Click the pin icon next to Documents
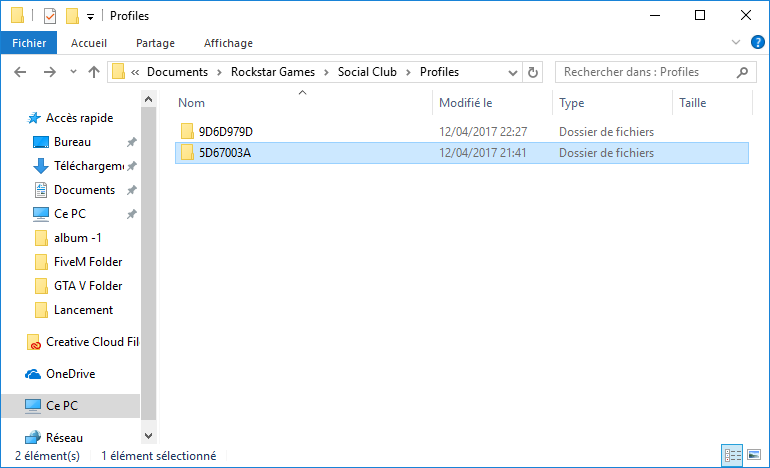The height and width of the screenshot is (468, 770). click(132, 191)
